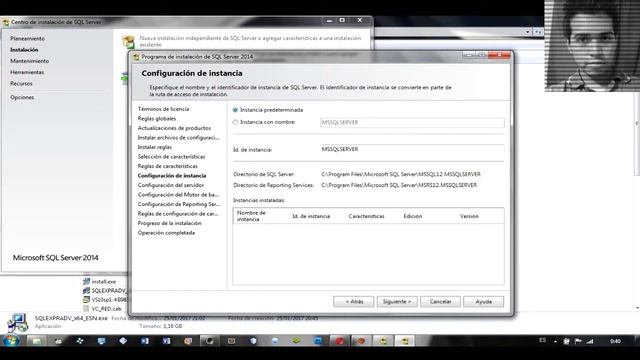Viewport: 640px width, 360px height.
Task: Click the Configuración del Motor de base step
Action: click(178, 195)
